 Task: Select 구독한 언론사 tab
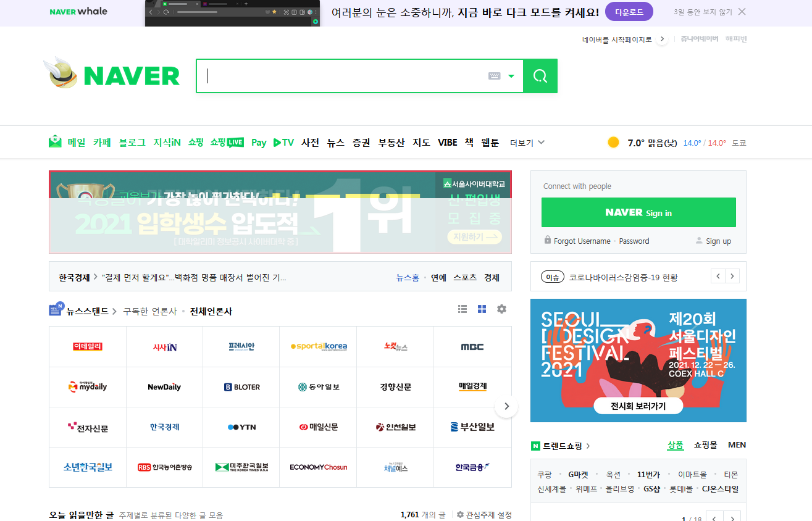point(150,312)
